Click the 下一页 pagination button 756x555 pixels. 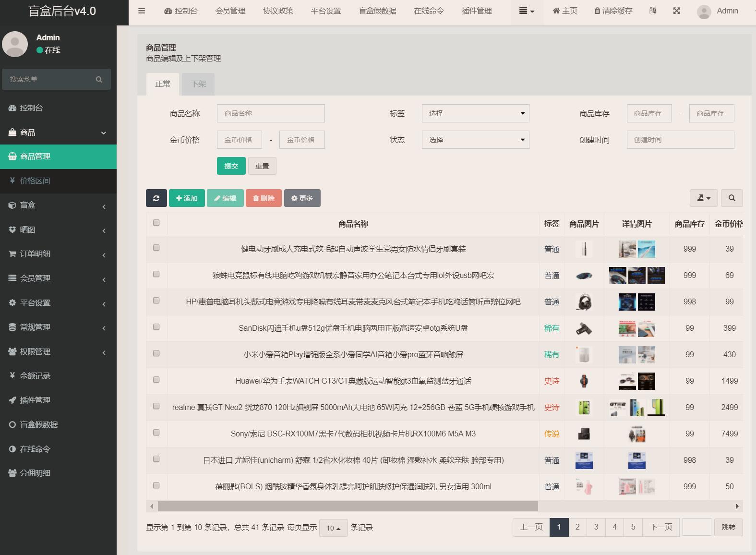tap(661, 527)
